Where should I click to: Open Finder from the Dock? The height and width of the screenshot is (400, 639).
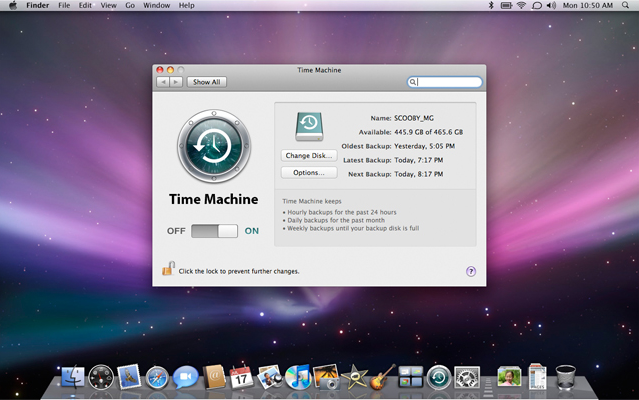pos(73,377)
